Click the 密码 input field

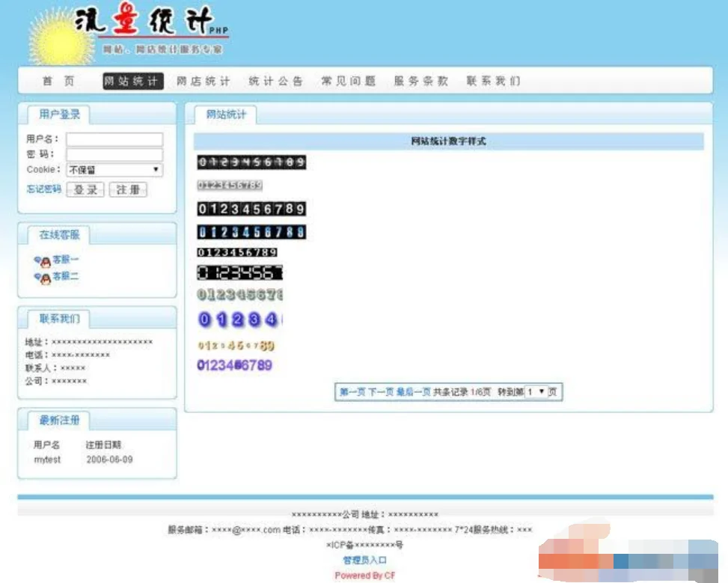114,154
